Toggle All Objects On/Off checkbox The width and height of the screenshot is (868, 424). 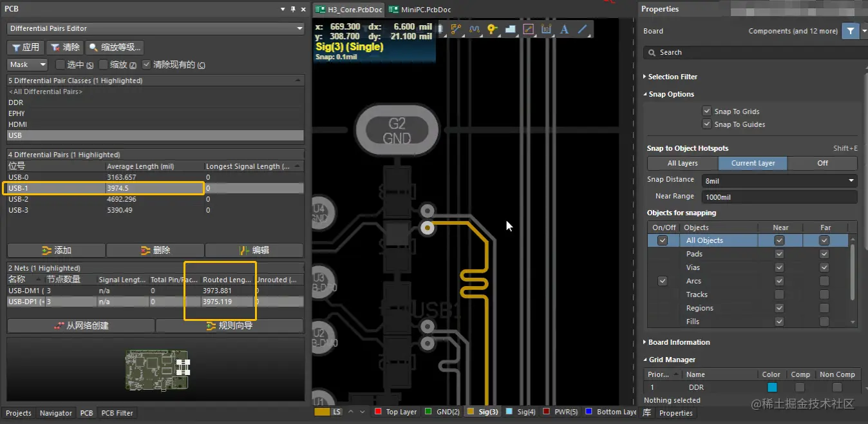point(663,240)
